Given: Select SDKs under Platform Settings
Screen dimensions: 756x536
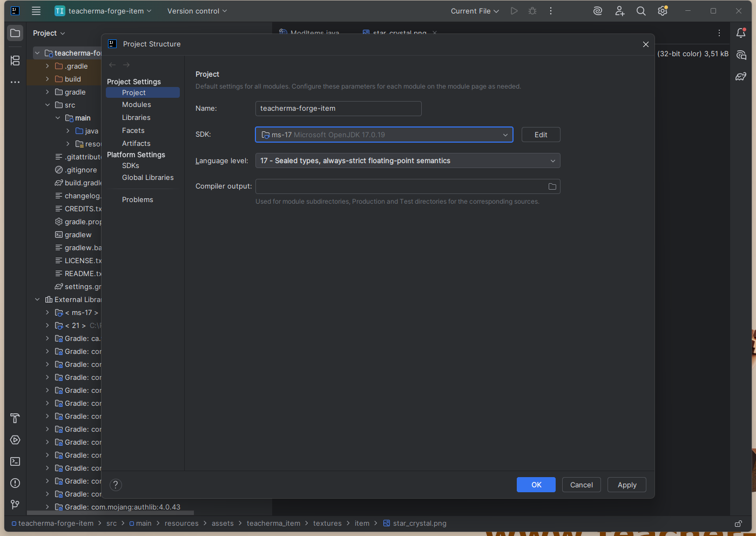Looking at the screenshot, I should [131, 166].
